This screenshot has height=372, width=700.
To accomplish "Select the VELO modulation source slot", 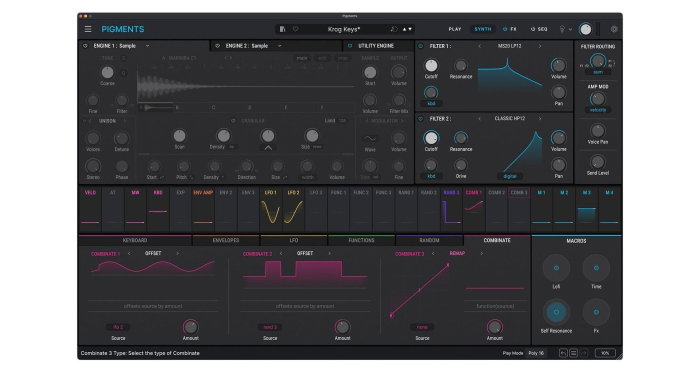I will tap(90, 208).
